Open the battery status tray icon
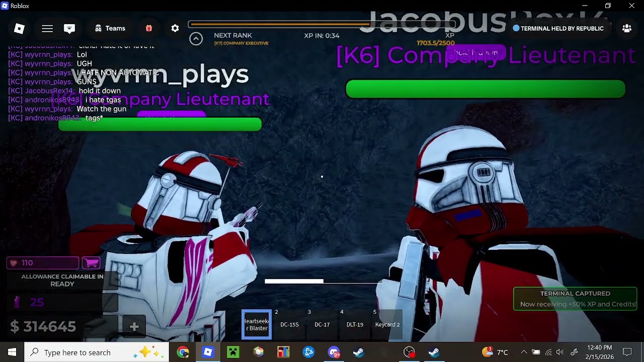This screenshot has width=644, height=362. (536, 352)
